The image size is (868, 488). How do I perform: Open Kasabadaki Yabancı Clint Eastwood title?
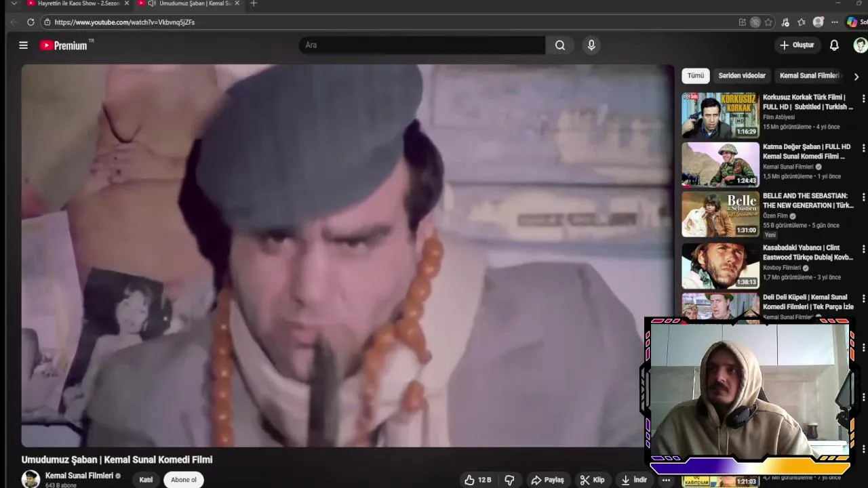pyautogui.click(x=808, y=252)
